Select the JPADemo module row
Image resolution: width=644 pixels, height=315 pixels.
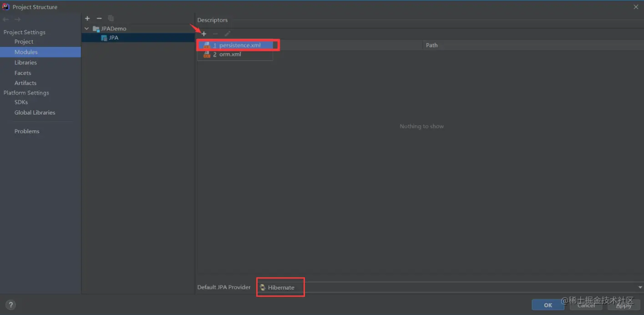pos(138,29)
